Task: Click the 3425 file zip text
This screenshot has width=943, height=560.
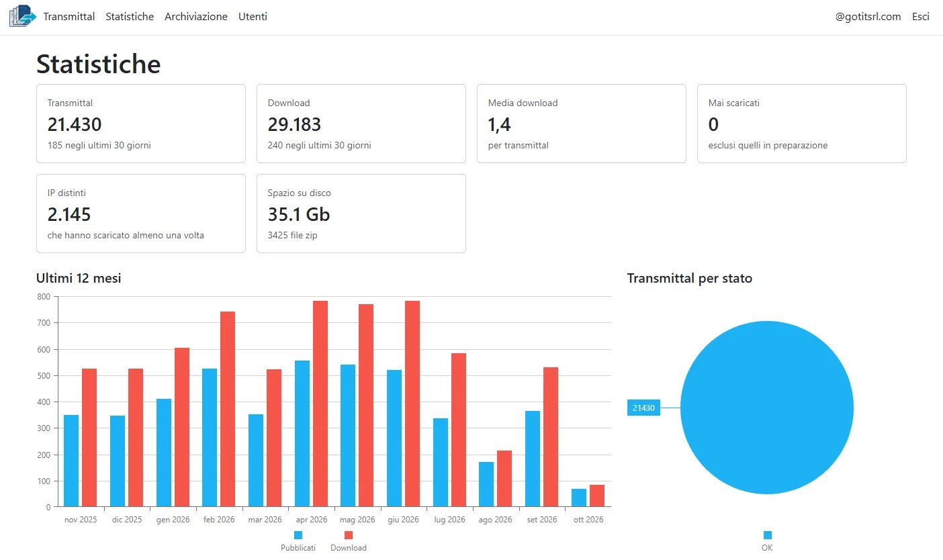Action: 293,235
